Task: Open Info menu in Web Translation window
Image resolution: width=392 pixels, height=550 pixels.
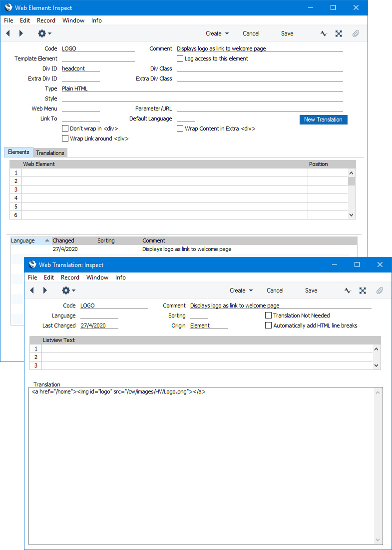Action: tap(120, 277)
